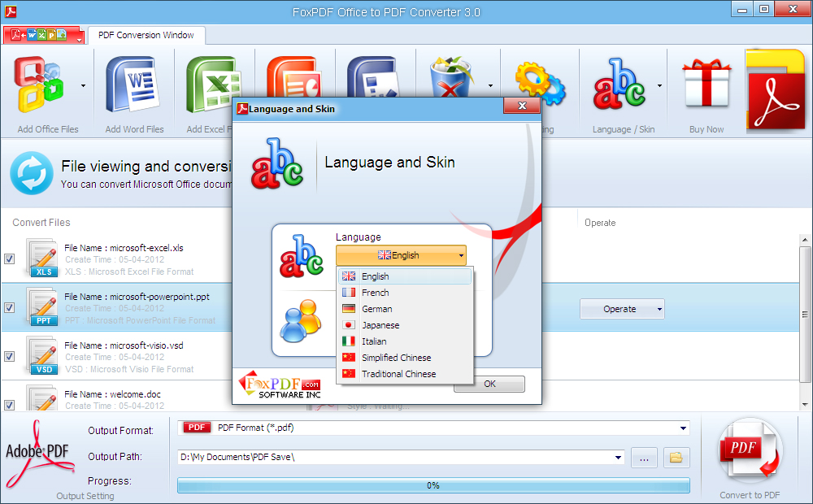Click OK in the Language and Skin dialog
Screen dimensions: 813x504
489,384
